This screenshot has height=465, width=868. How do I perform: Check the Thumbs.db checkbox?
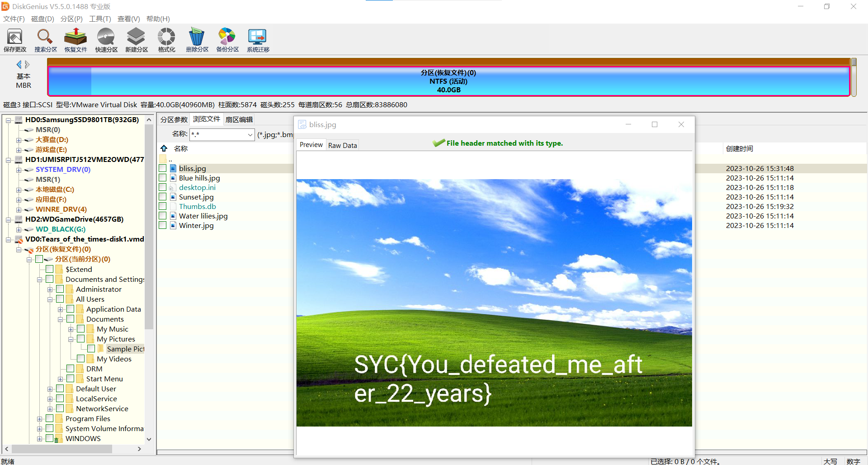(x=163, y=206)
